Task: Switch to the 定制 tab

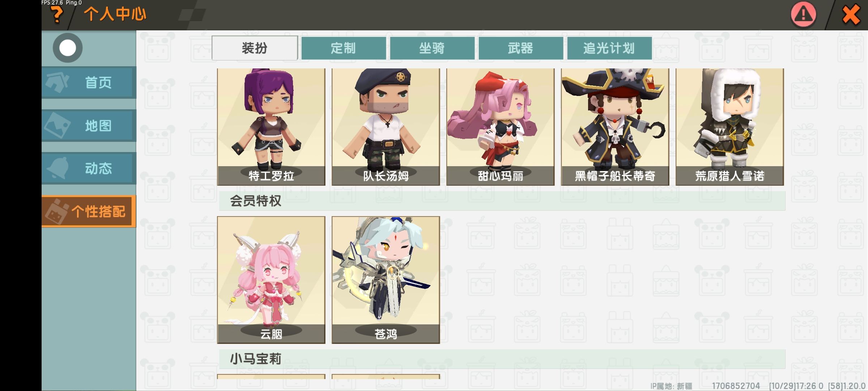Action: pos(343,48)
